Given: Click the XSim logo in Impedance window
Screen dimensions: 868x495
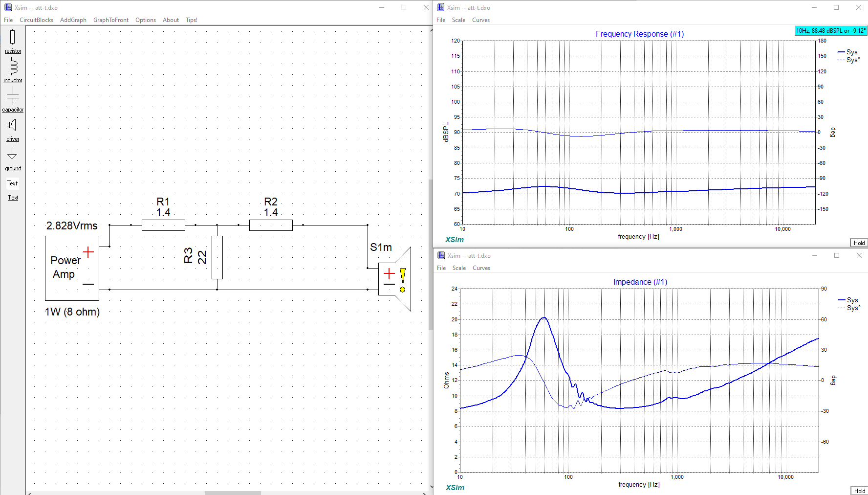Looking at the screenshot, I should (x=455, y=488).
